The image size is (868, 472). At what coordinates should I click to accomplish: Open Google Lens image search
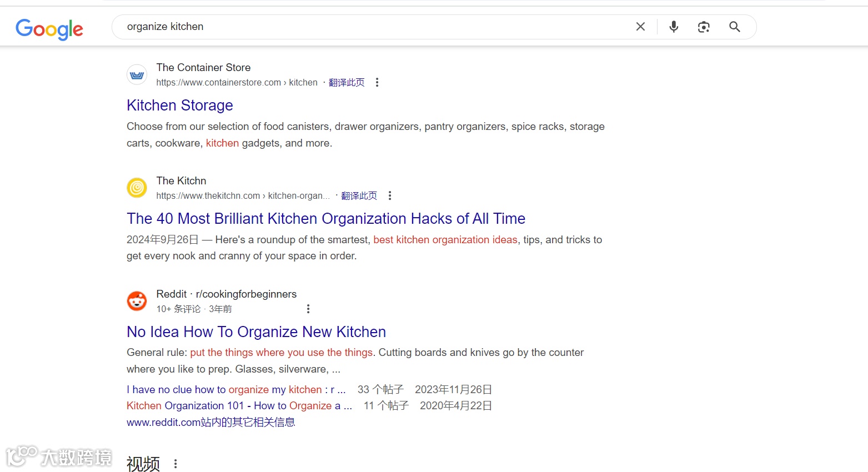704,27
